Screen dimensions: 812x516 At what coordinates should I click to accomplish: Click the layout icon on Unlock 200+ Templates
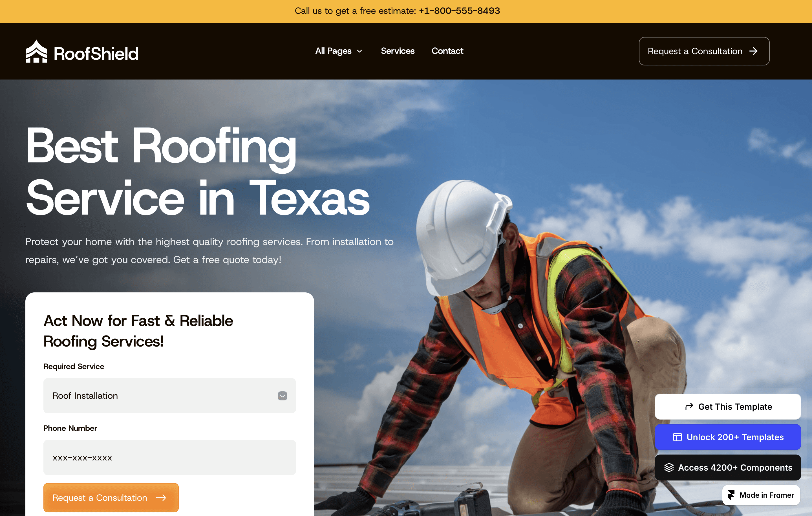pyautogui.click(x=677, y=437)
